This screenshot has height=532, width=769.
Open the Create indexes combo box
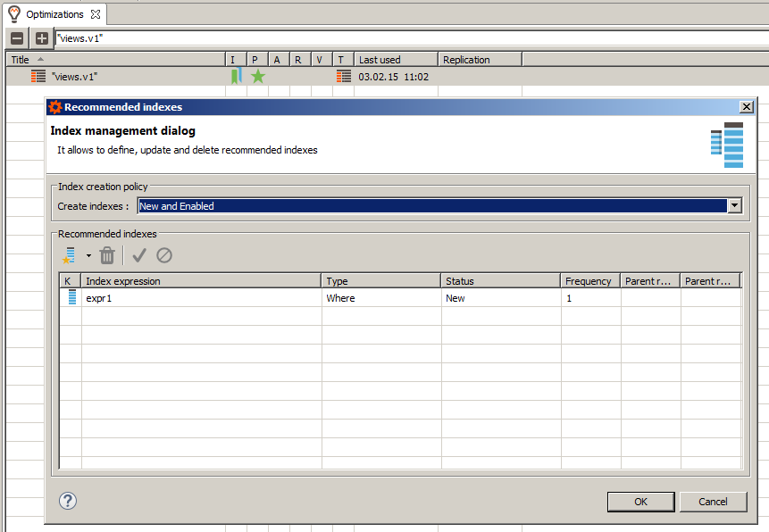(x=432, y=206)
